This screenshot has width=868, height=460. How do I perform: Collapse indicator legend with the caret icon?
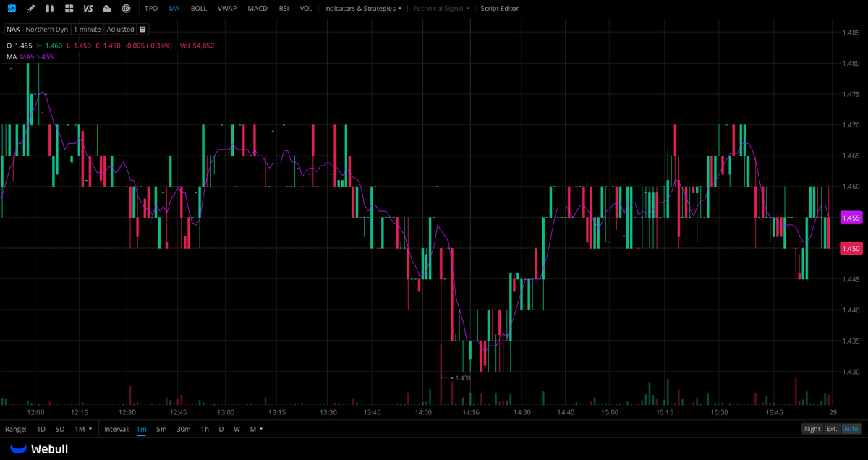click(x=11, y=69)
